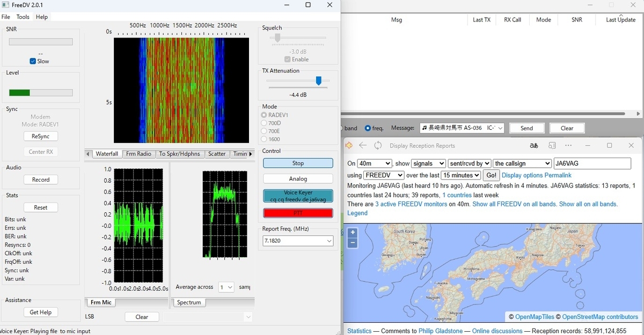This screenshot has height=335, width=644.
Task: Click the Display options link
Action: [x=522, y=175]
